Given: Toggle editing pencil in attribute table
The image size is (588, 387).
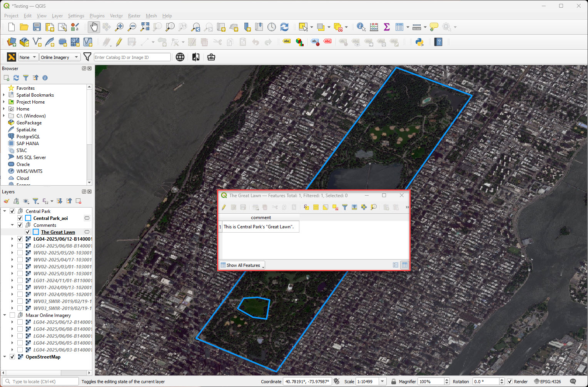Looking at the screenshot, I should point(224,207).
